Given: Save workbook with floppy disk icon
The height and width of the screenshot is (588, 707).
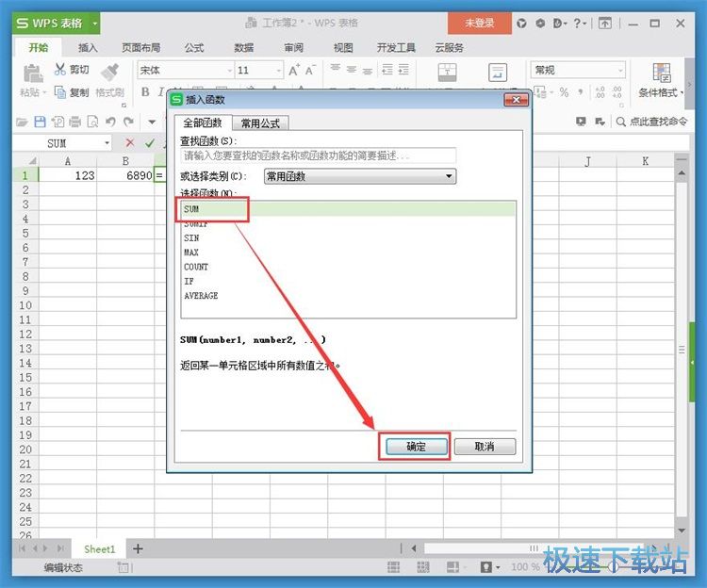Looking at the screenshot, I should 40,122.
